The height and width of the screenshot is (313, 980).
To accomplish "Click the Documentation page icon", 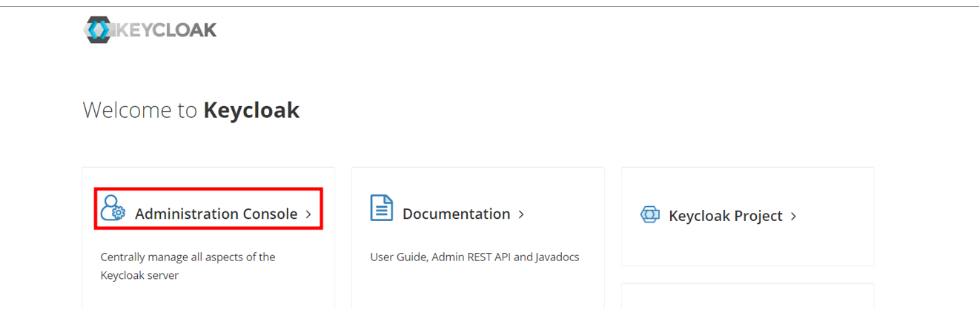I will [381, 208].
